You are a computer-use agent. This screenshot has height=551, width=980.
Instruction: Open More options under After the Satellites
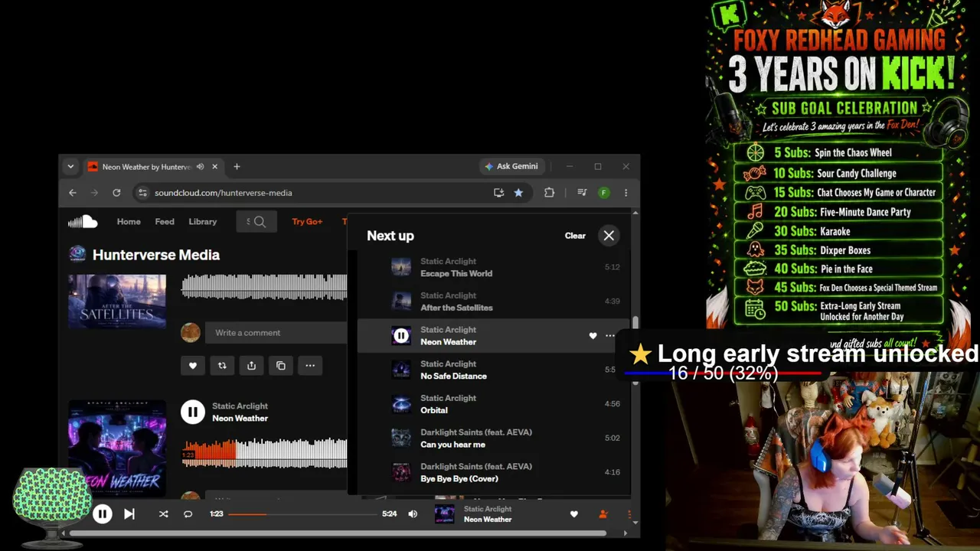tap(310, 366)
